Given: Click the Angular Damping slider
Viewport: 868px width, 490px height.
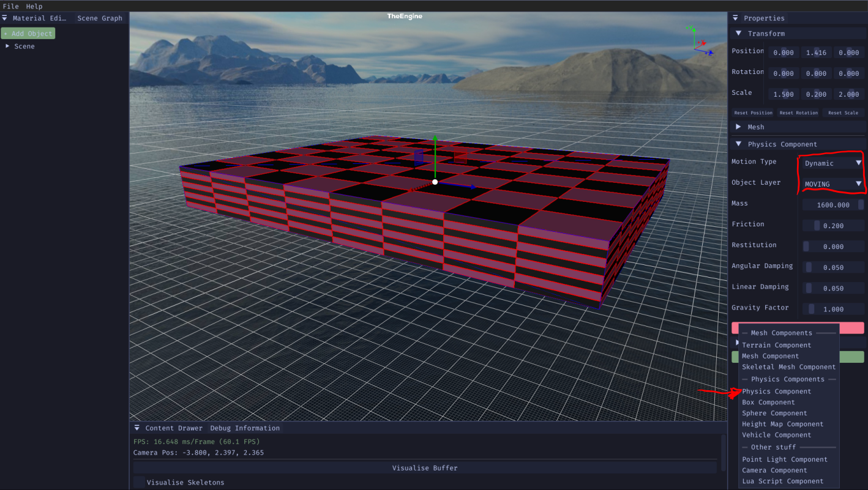Looking at the screenshot, I should click(x=833, y=267).
